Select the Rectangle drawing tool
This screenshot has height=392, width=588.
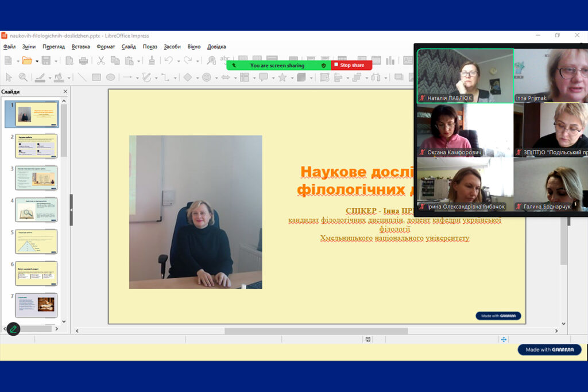coord(96,77)
